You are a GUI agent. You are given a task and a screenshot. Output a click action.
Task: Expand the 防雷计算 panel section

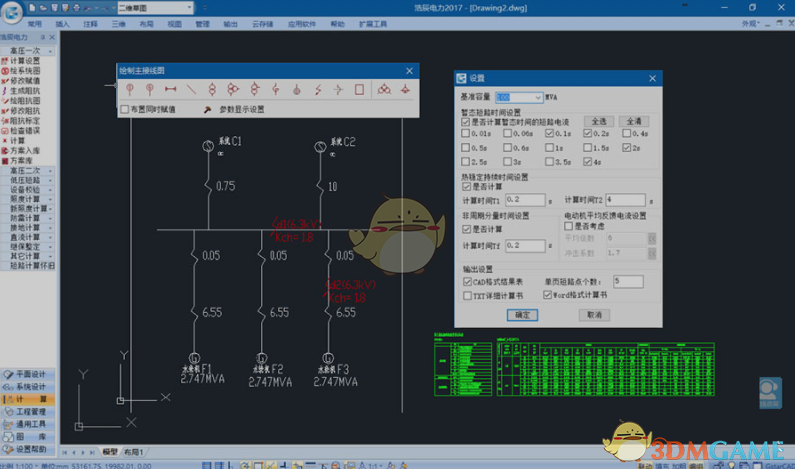point(50,218)
